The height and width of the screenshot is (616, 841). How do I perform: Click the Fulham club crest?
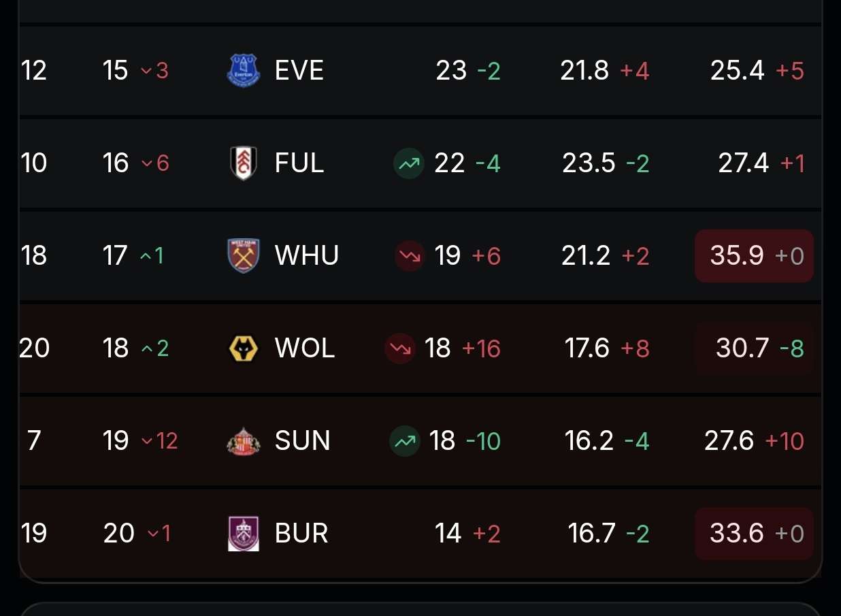pyautogui.click(x=243, y=163)
